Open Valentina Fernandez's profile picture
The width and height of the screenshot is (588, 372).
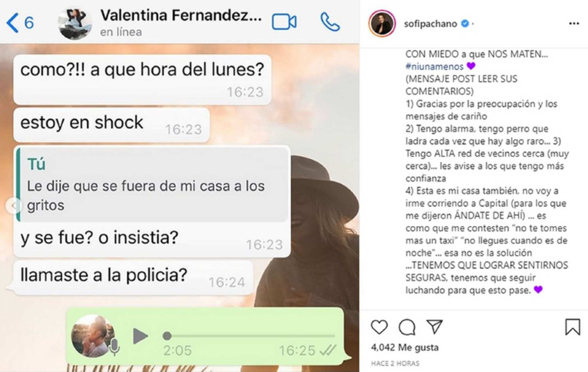[x=75, y=23]
